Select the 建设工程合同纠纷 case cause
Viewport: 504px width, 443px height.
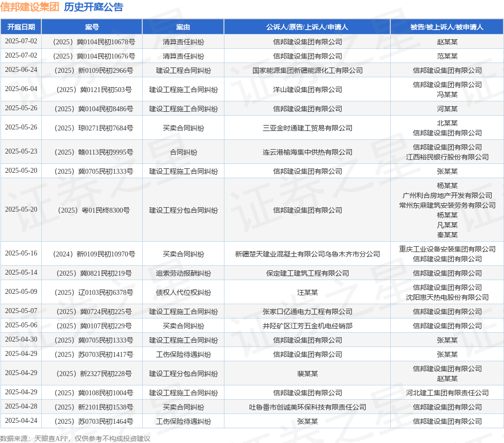[183, 70]
